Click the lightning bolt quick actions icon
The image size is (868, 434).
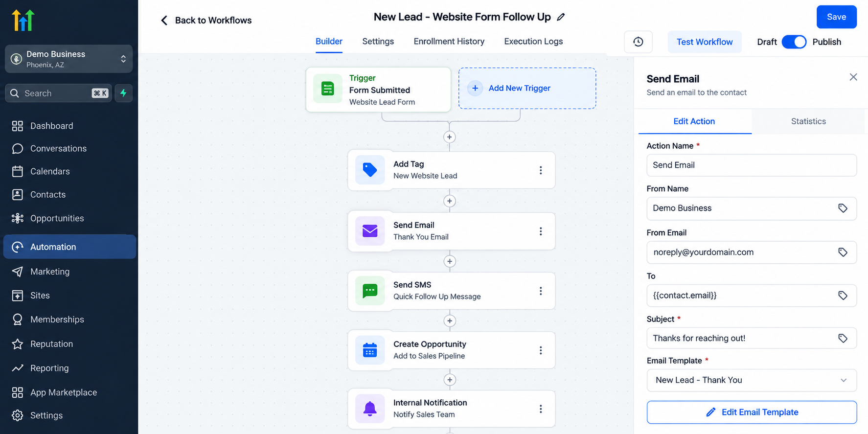[123, 93]
